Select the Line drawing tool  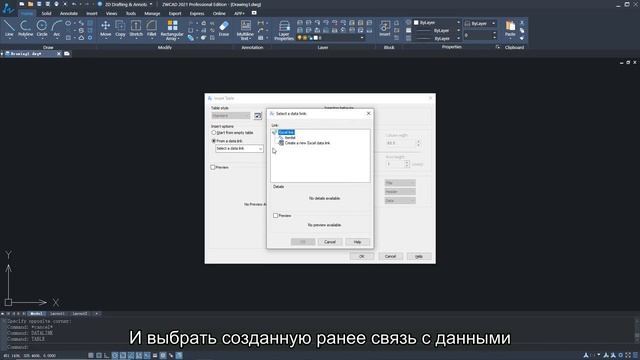pos(9,29)
